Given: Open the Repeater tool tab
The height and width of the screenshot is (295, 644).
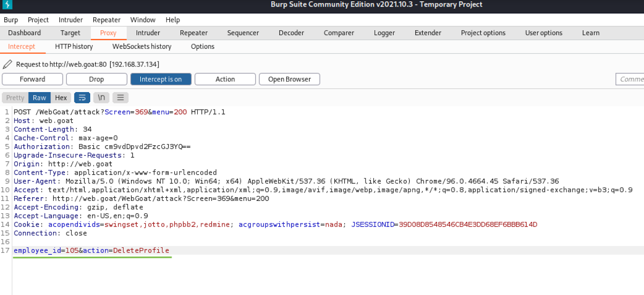Looking at the screenshot, I should (194, 33).
